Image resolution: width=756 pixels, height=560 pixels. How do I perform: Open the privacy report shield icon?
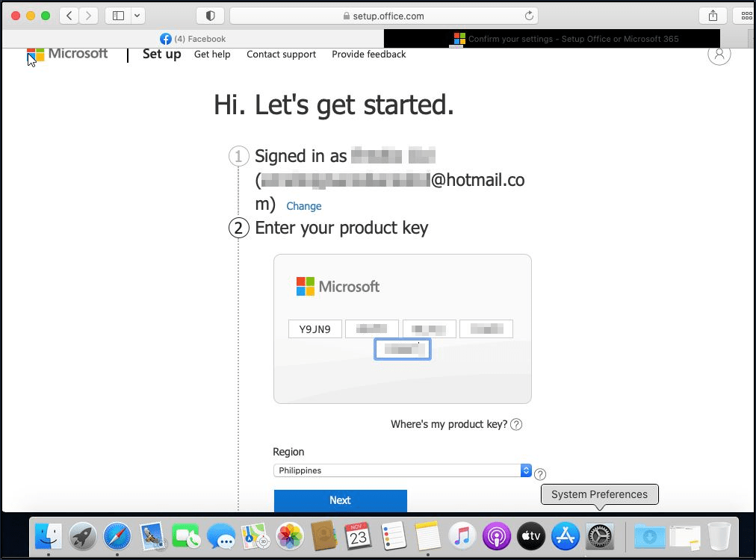210,16
